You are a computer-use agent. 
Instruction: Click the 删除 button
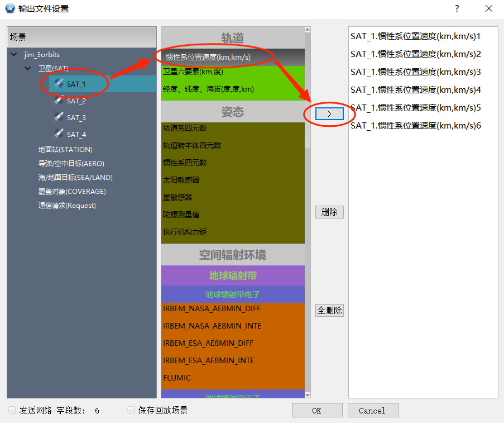coord(329,212)
